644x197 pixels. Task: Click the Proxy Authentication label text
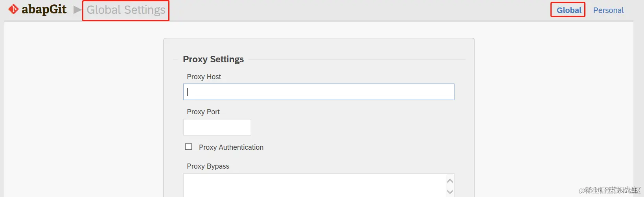click(x=231, y=147)
